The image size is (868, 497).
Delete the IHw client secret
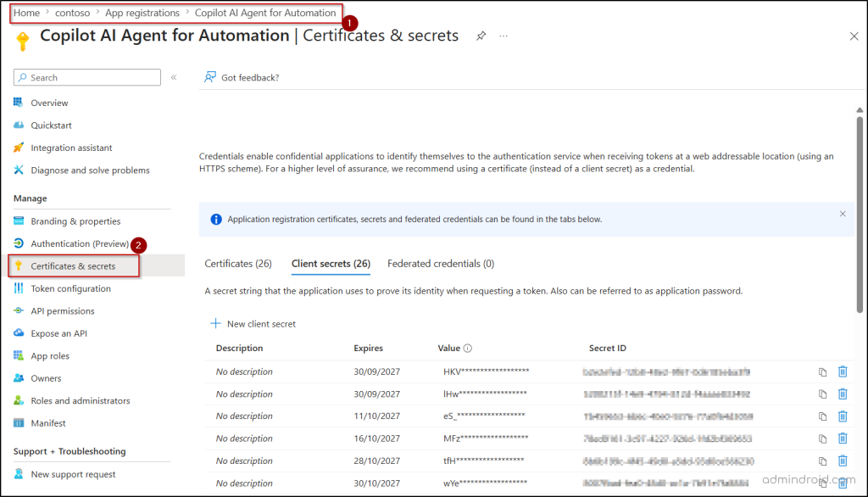tap(843, 394)
